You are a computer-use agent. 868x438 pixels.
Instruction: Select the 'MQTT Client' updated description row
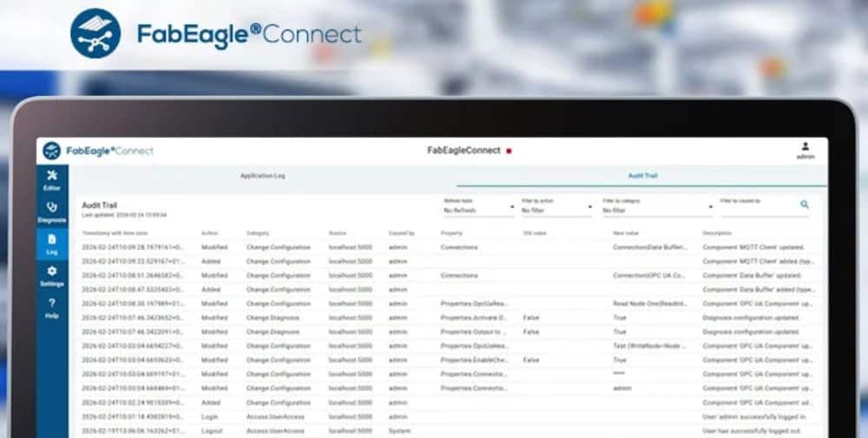753,247
